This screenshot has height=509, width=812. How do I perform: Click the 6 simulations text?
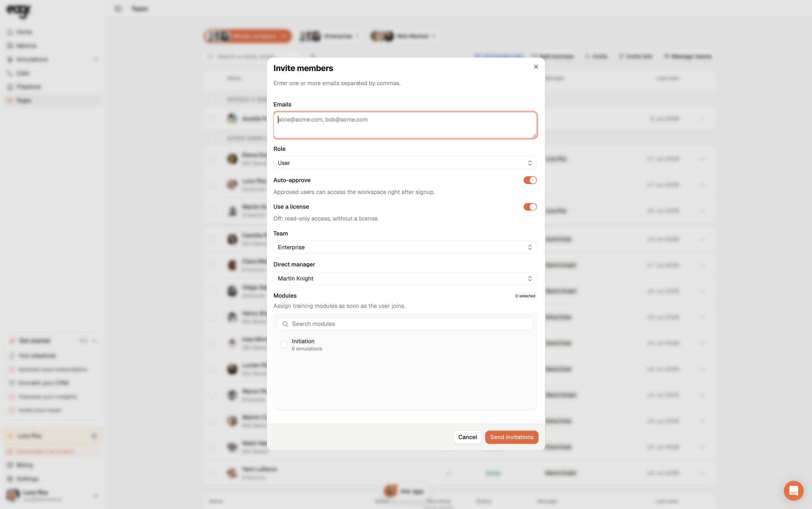307,349
